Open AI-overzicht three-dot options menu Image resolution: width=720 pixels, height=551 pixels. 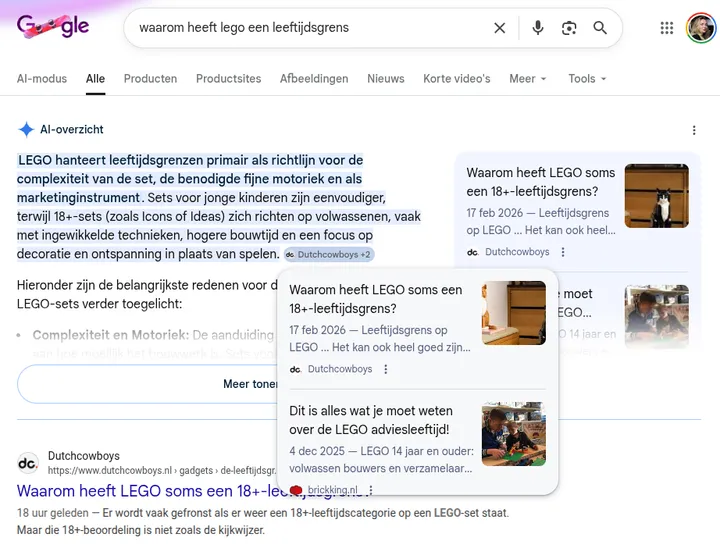[x=694, y=130]
